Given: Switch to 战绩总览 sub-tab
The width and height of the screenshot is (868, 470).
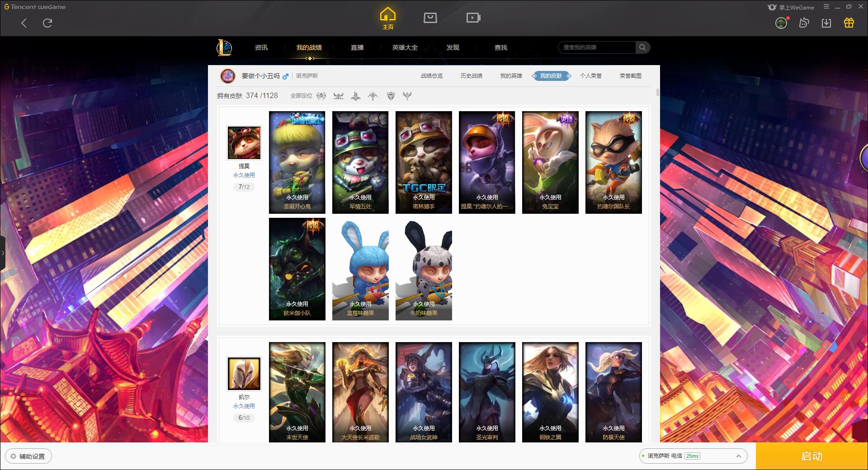Looking at the screenshot, I should [x=432, y=76].
